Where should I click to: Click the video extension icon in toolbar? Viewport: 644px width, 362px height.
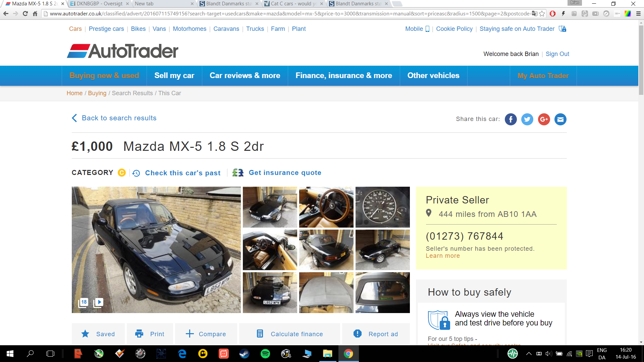point(595,14)
